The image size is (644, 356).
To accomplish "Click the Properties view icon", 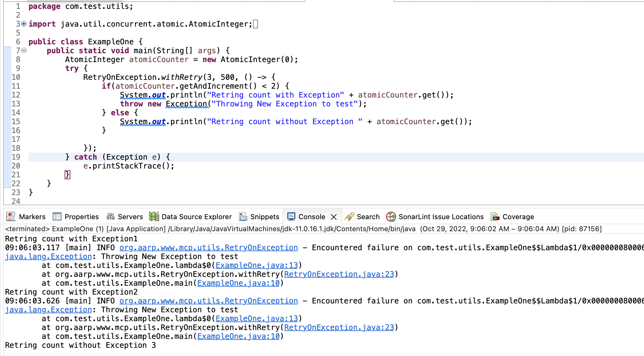I will (57, 217).
